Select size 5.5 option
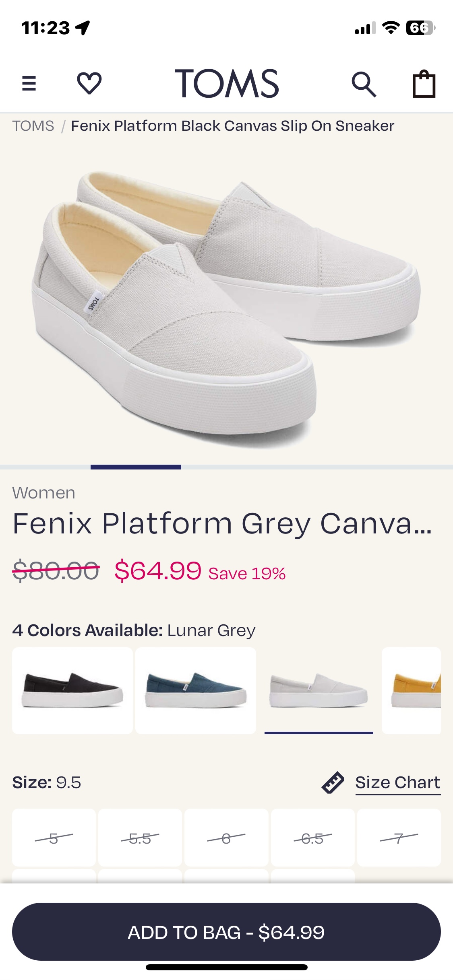453x980 pixels. [x=140, y=838]
